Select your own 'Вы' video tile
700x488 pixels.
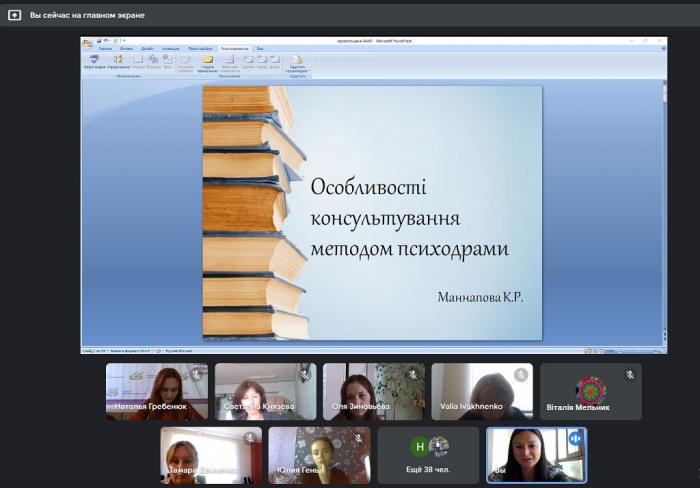coord(537,455)
